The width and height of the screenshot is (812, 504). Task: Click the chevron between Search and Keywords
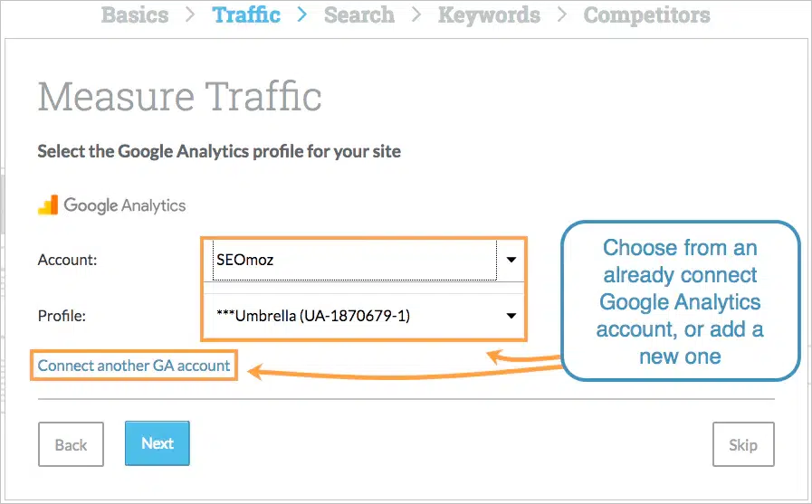click(416, 15)
